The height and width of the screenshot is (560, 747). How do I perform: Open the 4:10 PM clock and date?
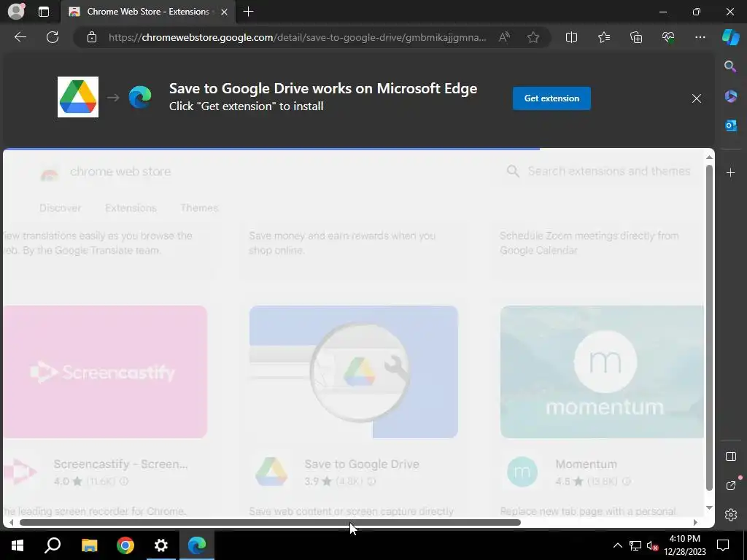click(684, 545)
